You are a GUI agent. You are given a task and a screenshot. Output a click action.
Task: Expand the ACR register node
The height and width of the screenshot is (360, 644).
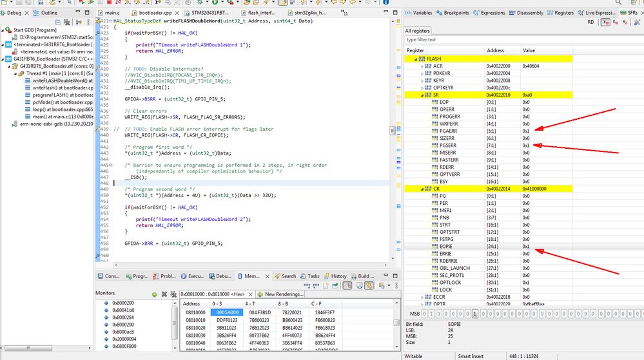pos(422,66)
